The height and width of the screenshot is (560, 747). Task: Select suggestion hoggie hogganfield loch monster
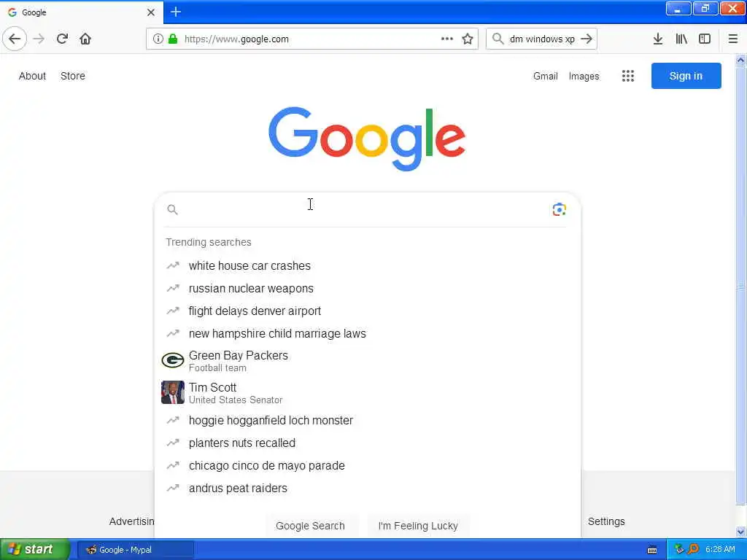[368, 421]
